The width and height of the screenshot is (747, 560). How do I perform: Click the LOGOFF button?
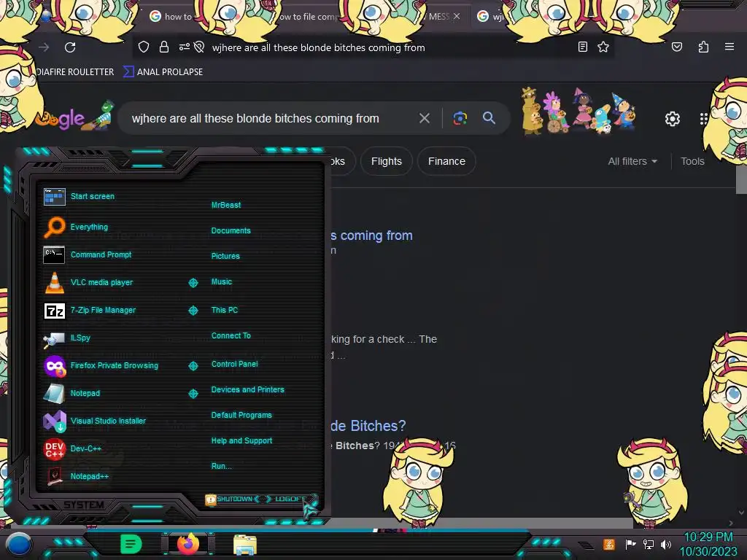[x=290, y=499]
